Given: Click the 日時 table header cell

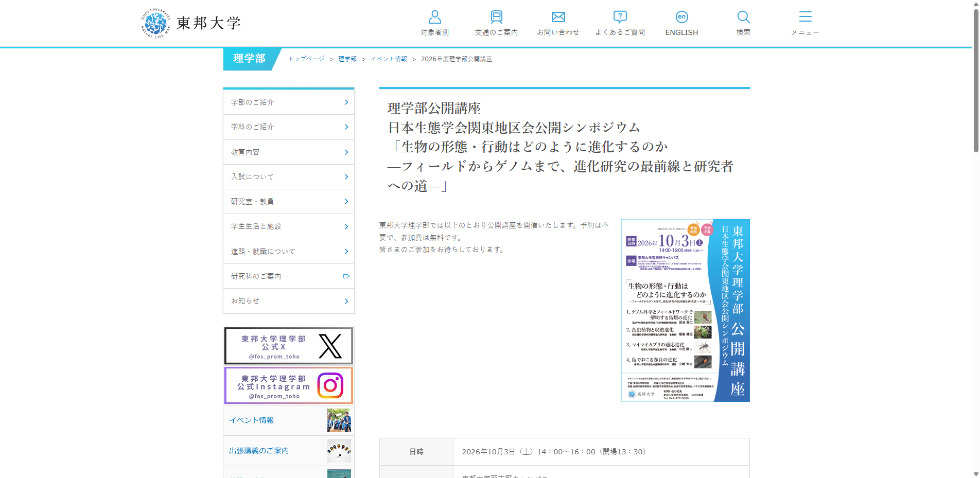Looking at the screenshot, I should pos(416,452).
